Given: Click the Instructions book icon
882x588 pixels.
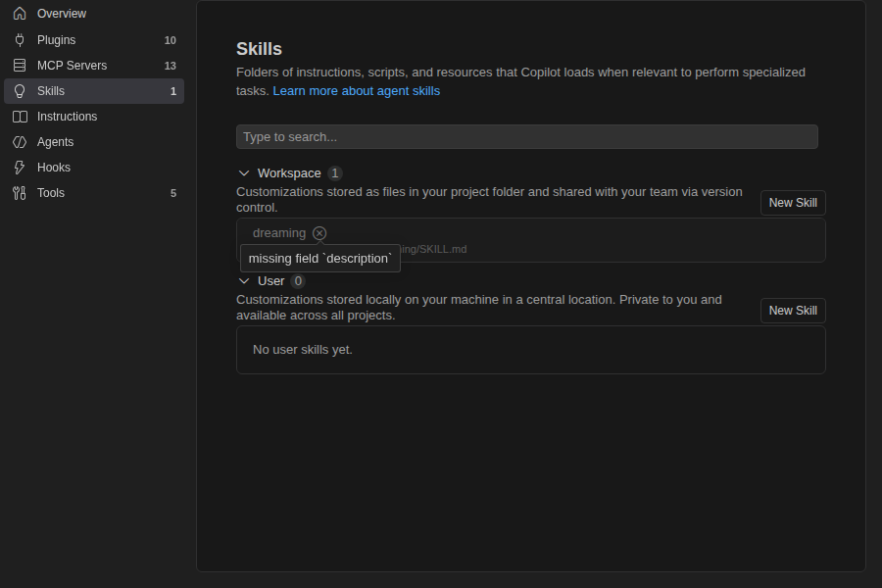Looking at the screenshot, I should [x=20, y=117].
